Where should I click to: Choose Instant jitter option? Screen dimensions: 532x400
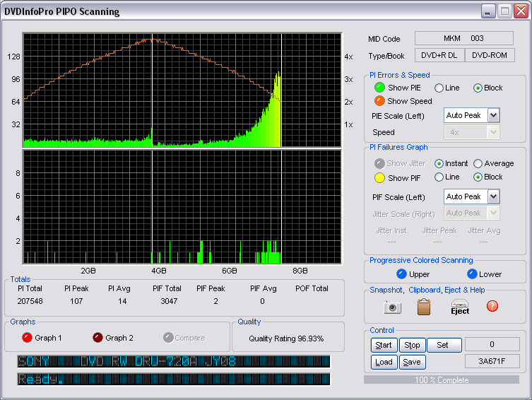tap(439, 163)
